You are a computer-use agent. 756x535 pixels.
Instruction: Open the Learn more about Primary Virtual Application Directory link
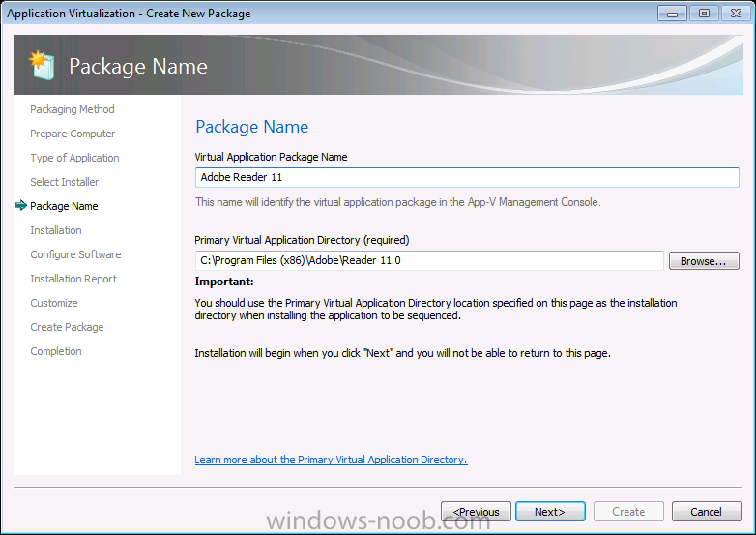[331, 460]
